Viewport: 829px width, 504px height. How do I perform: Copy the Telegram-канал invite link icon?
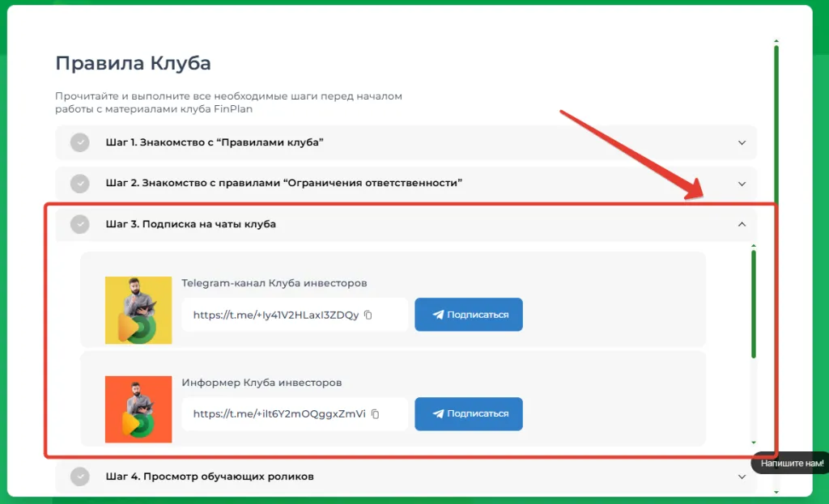click(x=368, y=315)
